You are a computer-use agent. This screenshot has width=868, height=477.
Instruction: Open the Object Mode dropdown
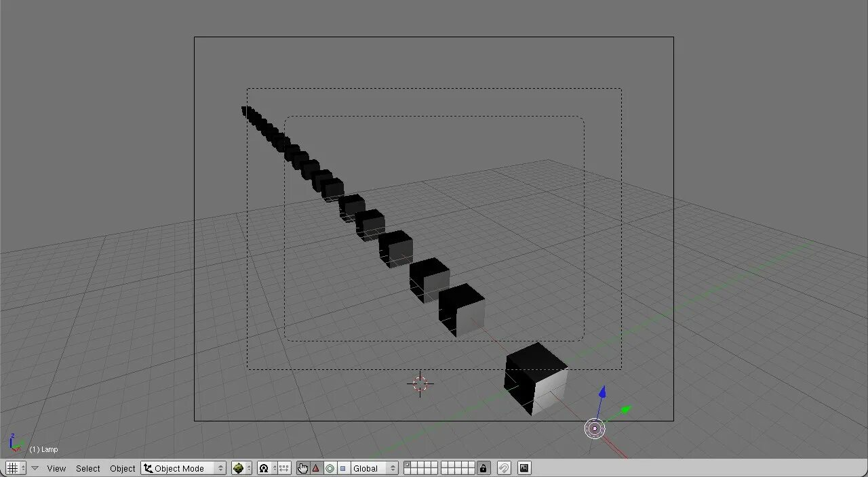click(184, 468)
